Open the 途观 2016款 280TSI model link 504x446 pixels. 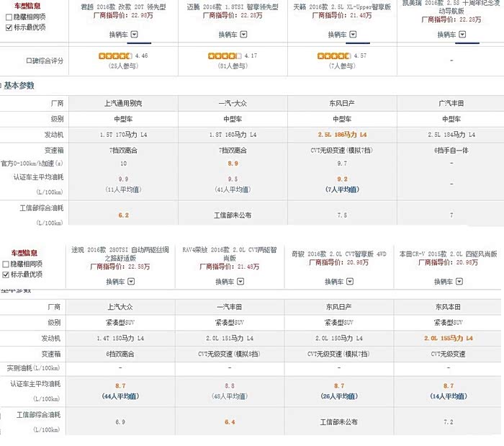point(120,254)
